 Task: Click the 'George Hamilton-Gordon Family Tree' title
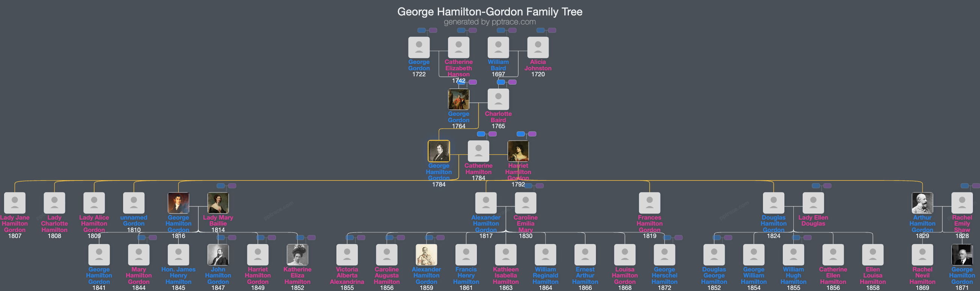click(490, 11)
